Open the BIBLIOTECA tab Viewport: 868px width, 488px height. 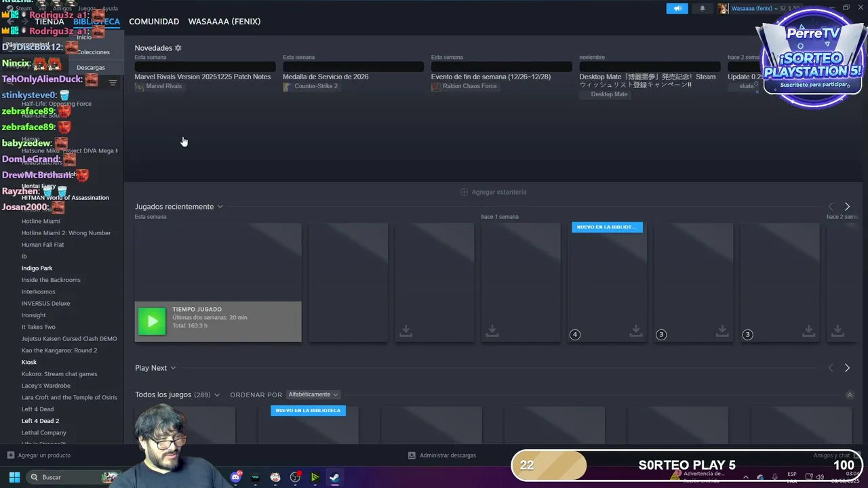[96, 22]
